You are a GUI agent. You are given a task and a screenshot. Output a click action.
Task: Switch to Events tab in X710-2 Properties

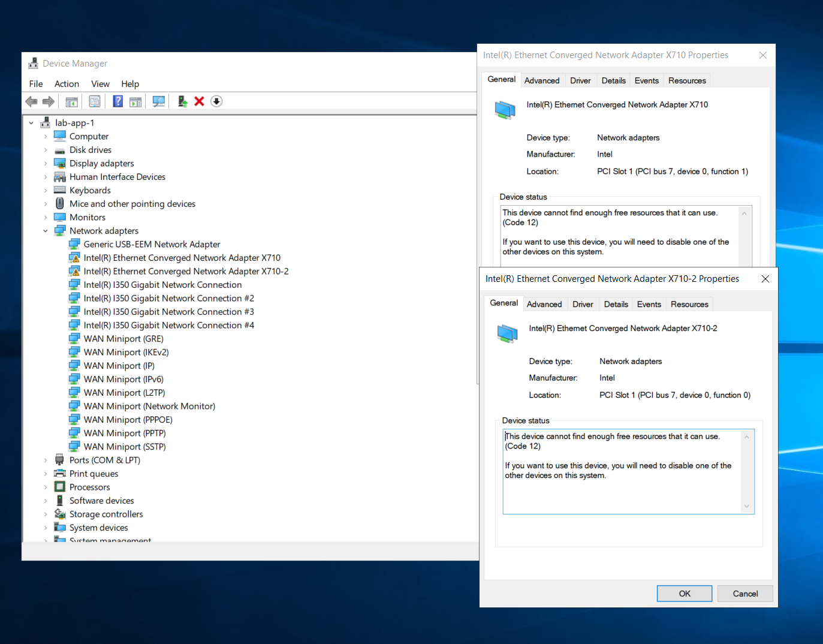point(649,304)
